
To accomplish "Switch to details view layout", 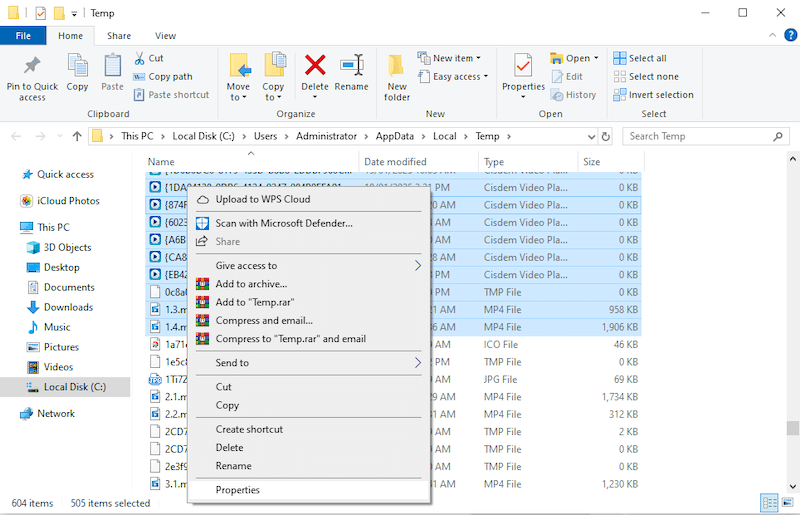I will 769,503.
